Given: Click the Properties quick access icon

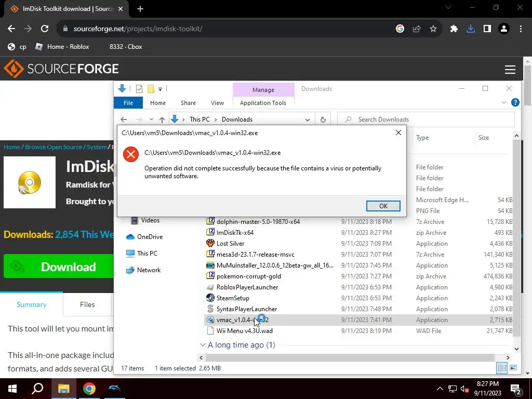Looking at the screenshot, I should pos(139,89).
